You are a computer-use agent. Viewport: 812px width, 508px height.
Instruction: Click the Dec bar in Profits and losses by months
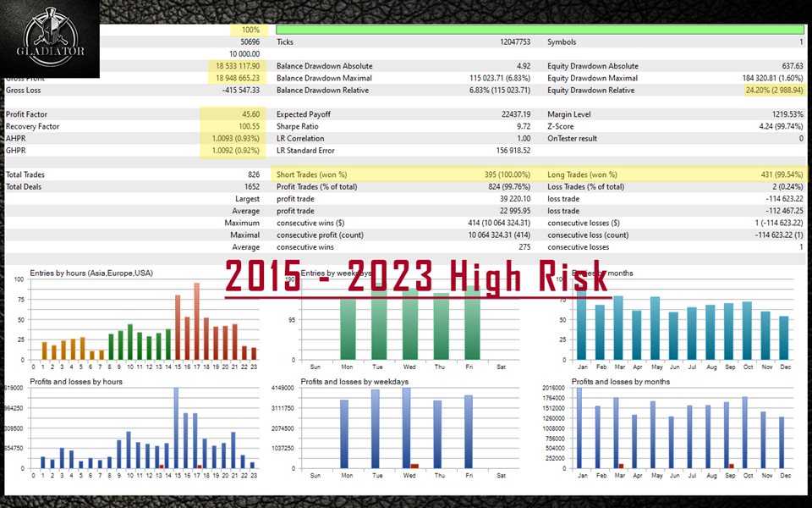(782, 442)
